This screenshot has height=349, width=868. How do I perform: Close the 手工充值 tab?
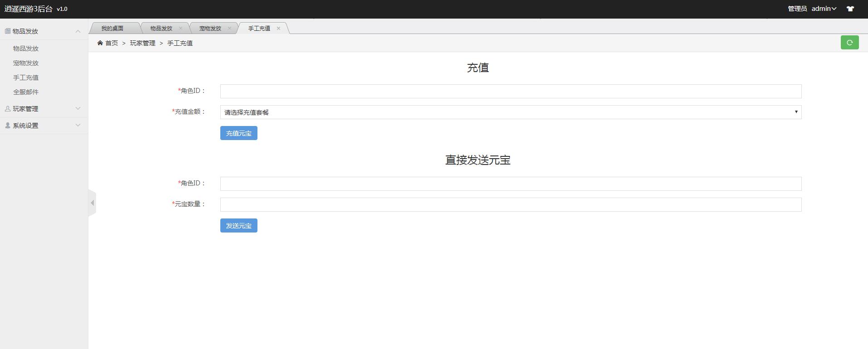click(x=278, y=28)
